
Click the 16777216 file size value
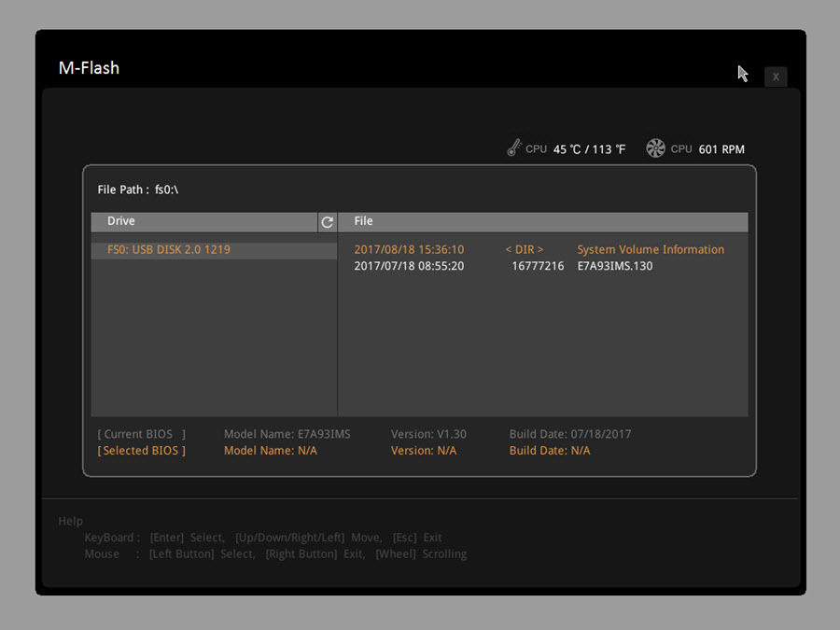click(x=538, y=266)
